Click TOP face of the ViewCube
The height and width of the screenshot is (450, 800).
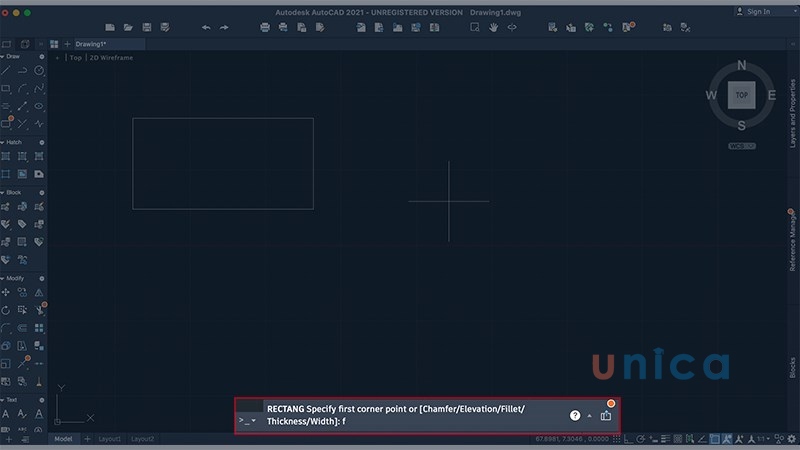click(742, 95)
